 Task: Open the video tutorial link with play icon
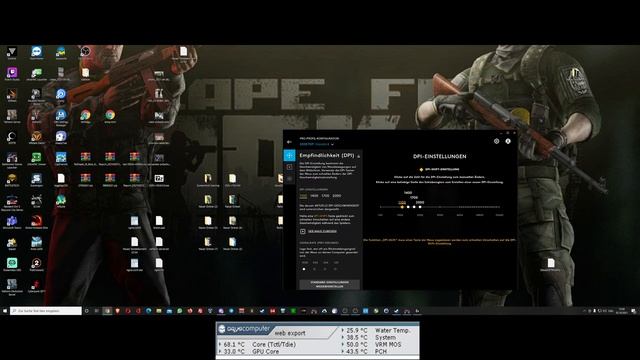click(x=319, y=231)
